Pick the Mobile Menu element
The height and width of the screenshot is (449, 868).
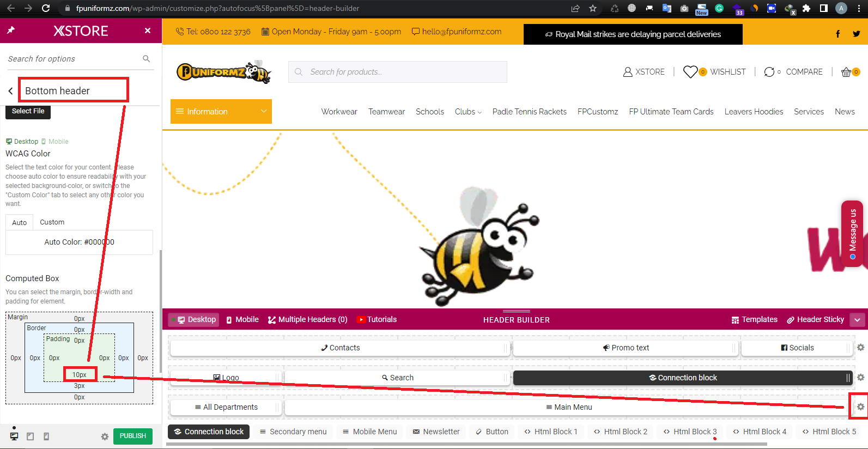(x=370, y=432)
